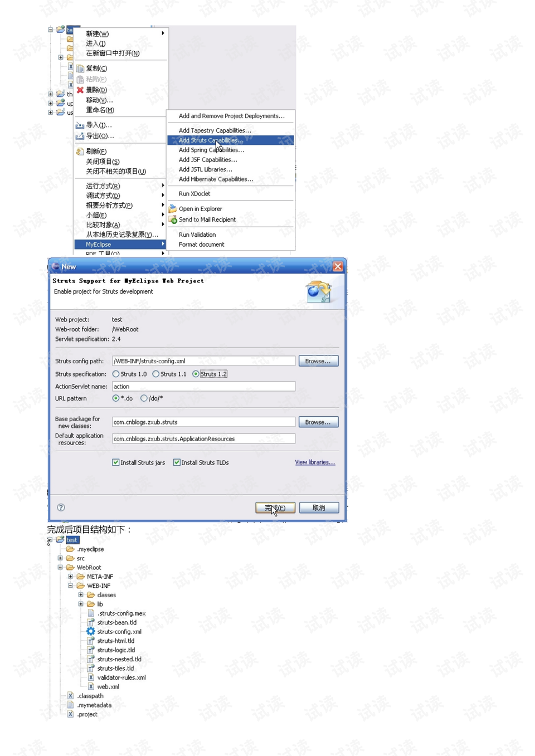Click the refresh icon beside 刷新(F)
535x756 pixels.
click(80, 152)
